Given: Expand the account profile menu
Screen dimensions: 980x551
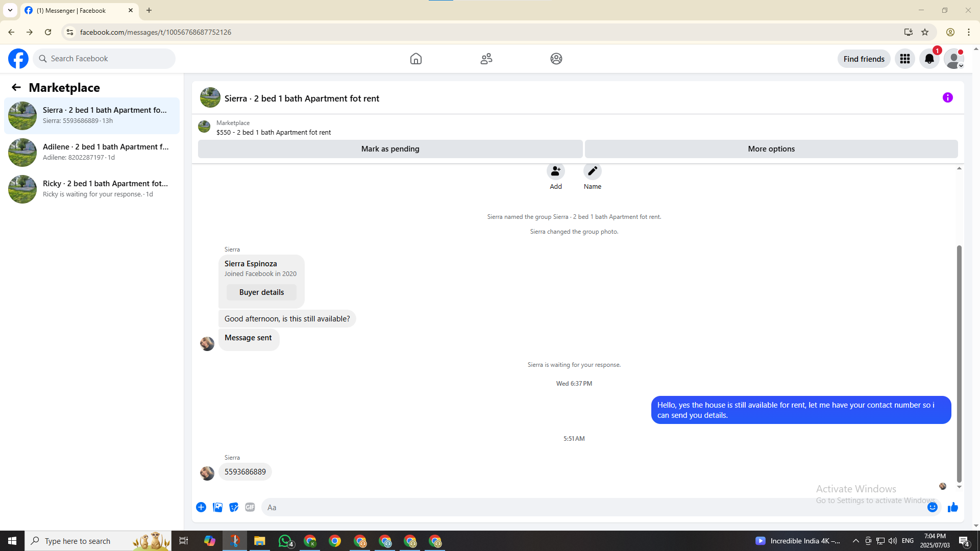Looking at the screenshot, I should click(x=953, y=59).
